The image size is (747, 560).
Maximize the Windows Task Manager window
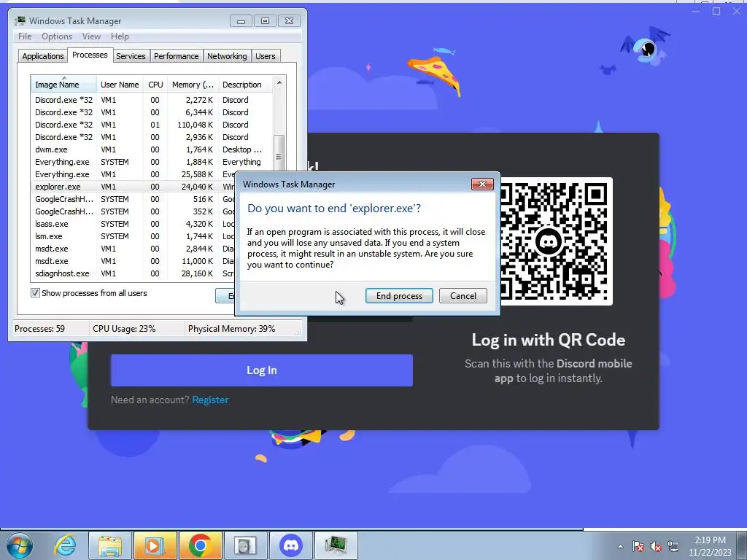pyautogui.click(x=266, y=21)
